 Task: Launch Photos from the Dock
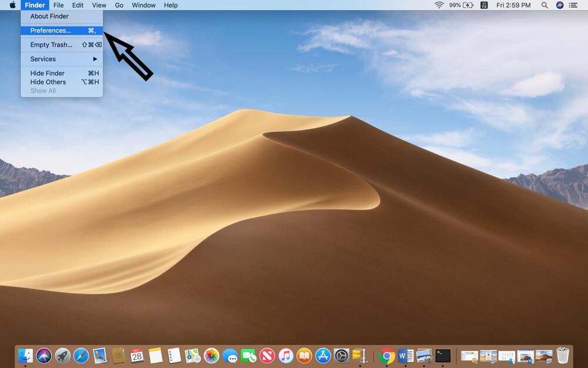point(211,356)
